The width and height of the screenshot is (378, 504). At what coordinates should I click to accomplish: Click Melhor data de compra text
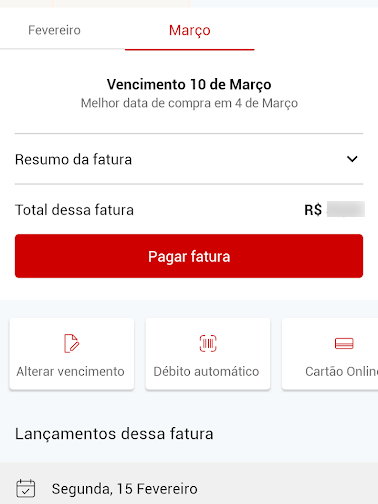coord(189,103)
